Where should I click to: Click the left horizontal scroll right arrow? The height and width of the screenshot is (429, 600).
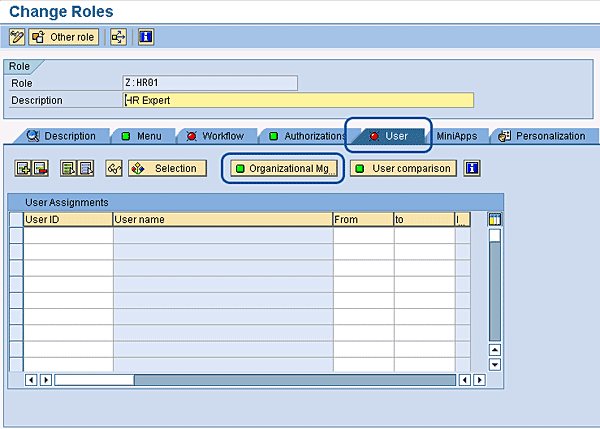(x=46, y=380)
